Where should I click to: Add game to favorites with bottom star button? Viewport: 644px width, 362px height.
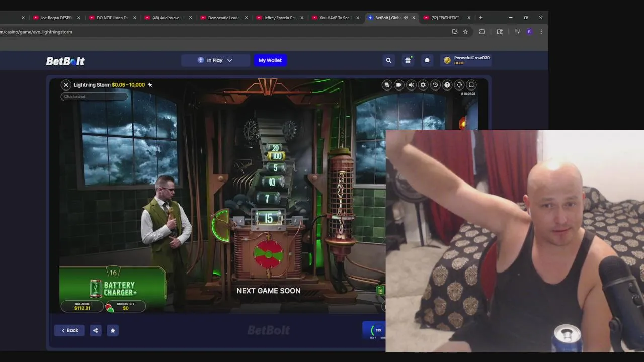coord(113,330)
